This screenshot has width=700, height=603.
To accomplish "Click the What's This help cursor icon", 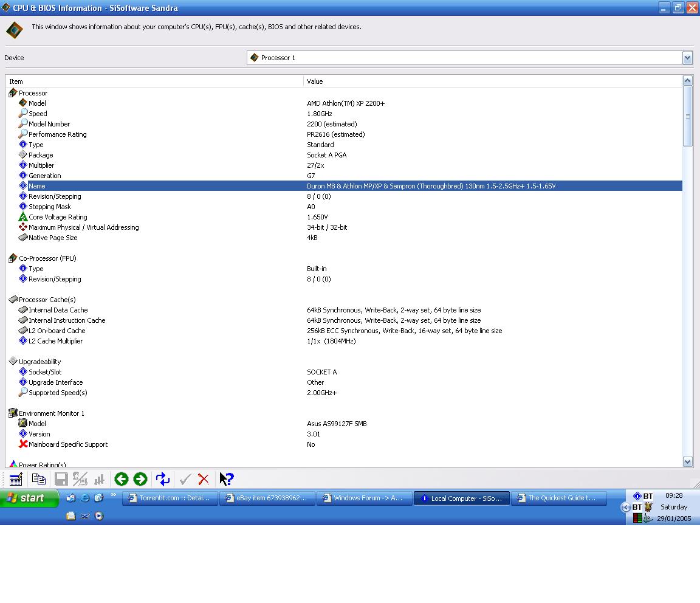I will tap(226, 479).
